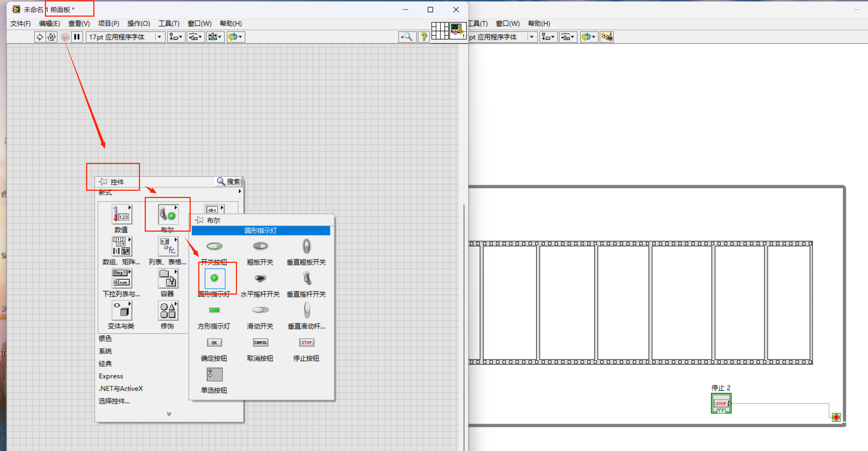
Task: Select the slide switch control
Action: pos(260,310)
